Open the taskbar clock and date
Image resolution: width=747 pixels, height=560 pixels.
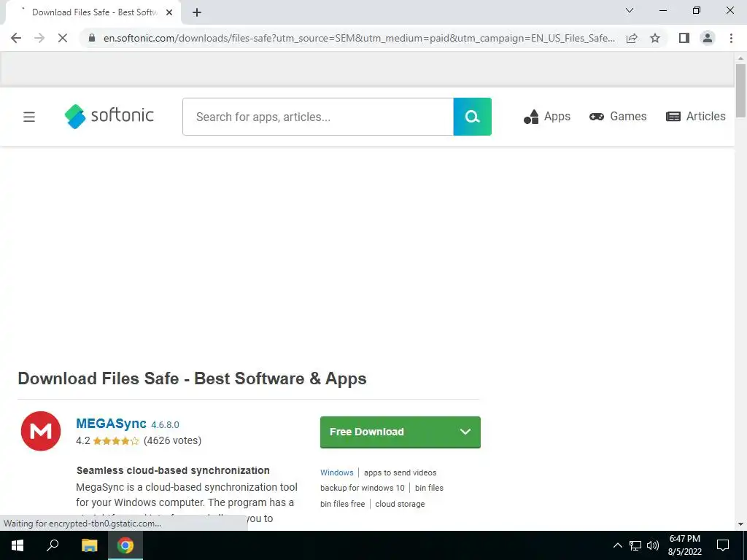[684, 545]
